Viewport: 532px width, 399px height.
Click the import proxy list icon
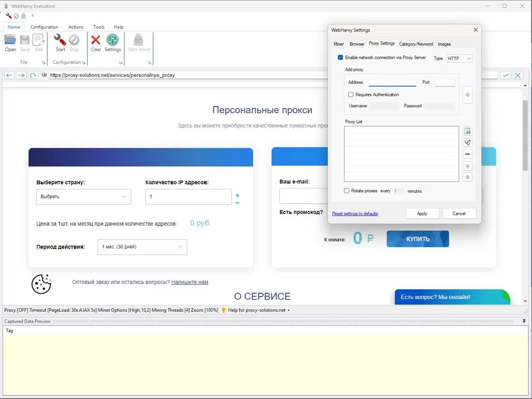tap(468, 131)
